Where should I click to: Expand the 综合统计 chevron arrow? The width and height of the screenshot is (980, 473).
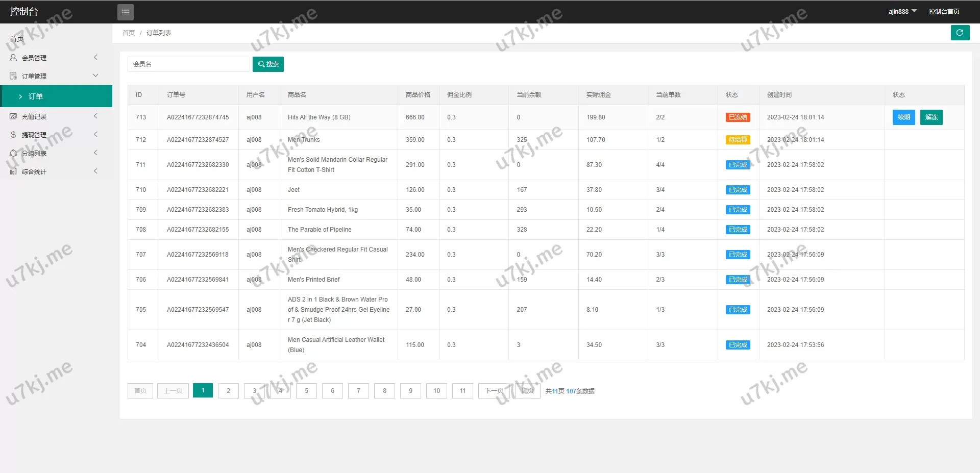point(95,171)
